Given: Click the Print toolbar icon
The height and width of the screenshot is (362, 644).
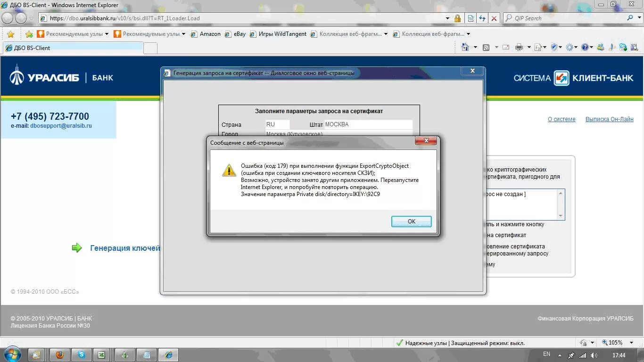Looking at the screenshot, I should tap(519, 47).
